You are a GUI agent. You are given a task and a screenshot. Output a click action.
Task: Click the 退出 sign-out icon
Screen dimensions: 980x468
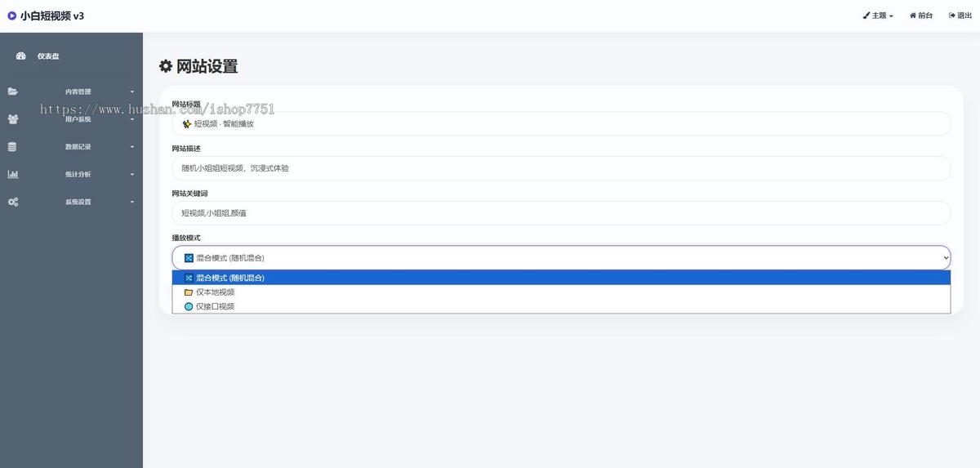tap(952, 16)
